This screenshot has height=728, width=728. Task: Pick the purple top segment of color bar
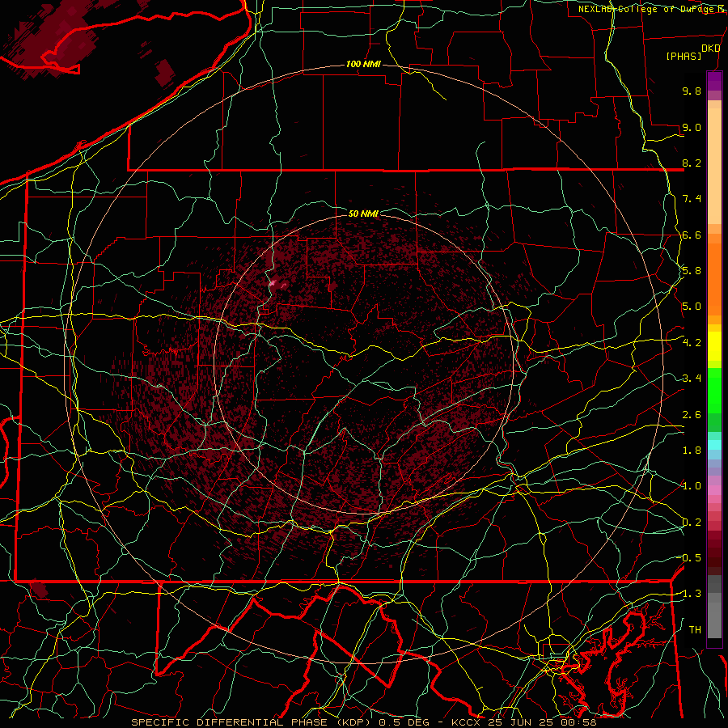pyautogui.click(x=714, y=81)
